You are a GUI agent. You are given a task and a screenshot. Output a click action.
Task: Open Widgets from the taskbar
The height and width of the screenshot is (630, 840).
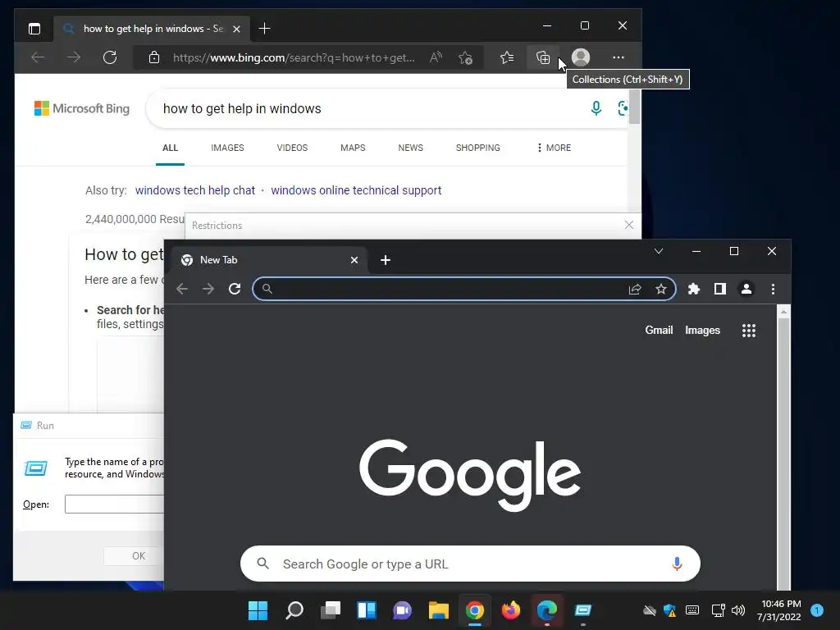[x=367, y=610]
